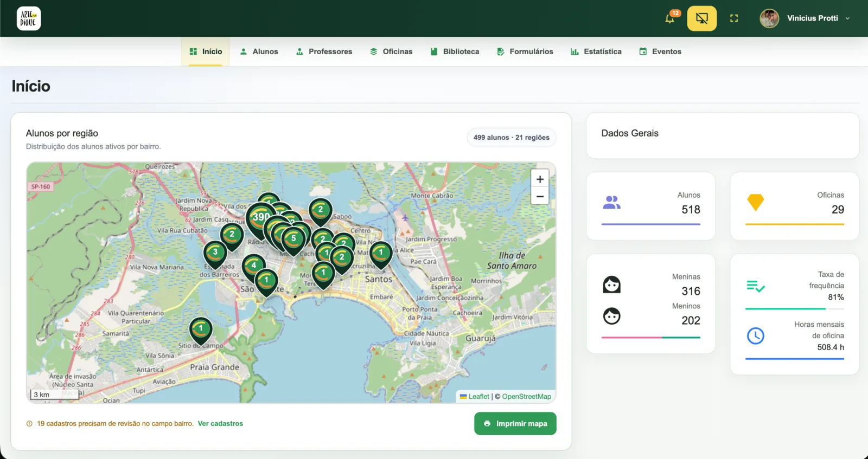Click the Alunos por região title
868x459 pixels.
point(62,133)
